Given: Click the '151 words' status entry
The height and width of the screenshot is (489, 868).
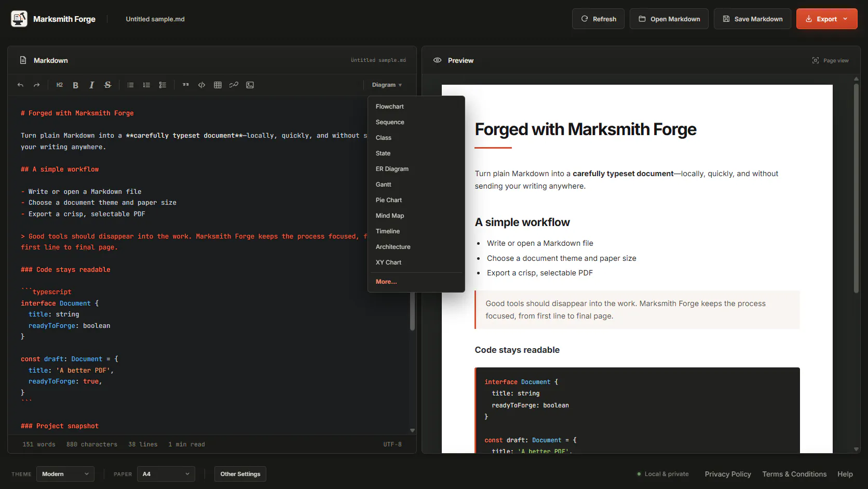Looking at the screenshot, I should pos(39,444).
